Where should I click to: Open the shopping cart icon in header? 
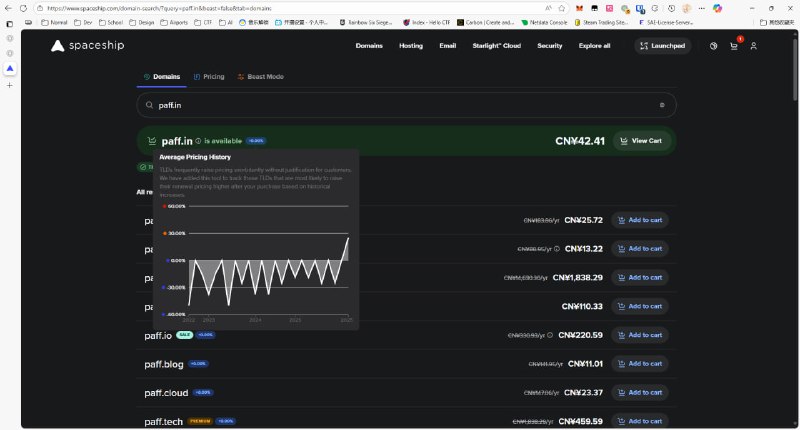734,46
